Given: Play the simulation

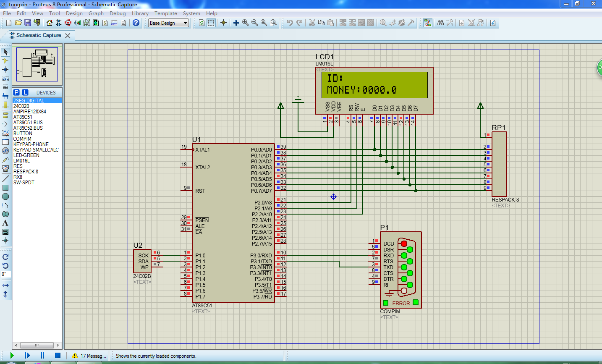Looking at the screenshot, I should point(12,356).
